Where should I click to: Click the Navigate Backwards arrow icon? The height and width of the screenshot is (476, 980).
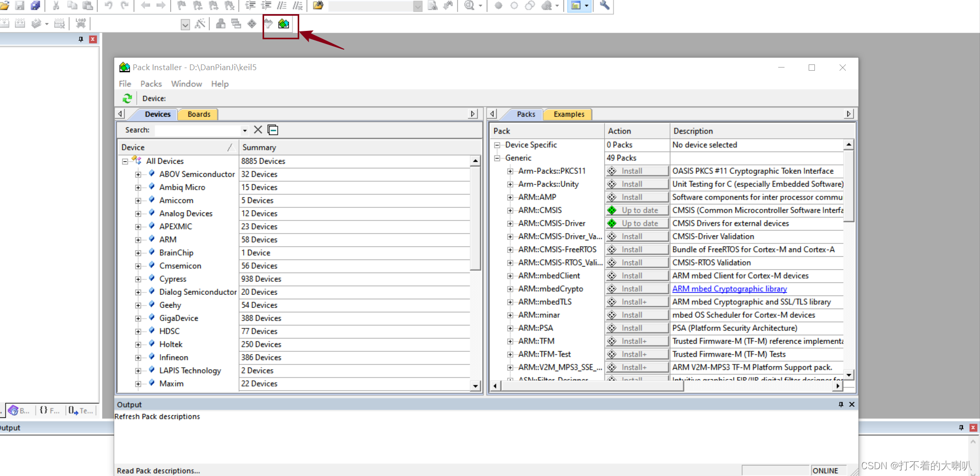pos(145,6)
